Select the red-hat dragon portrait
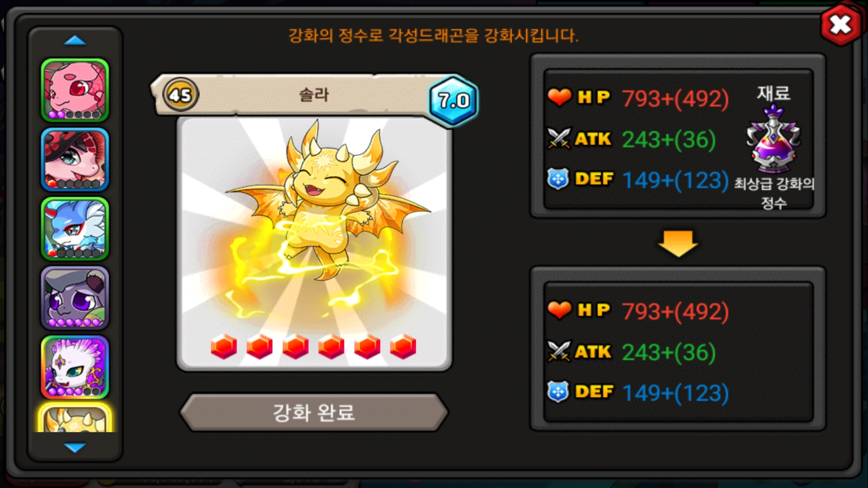The height and width of the screenshot is (488, 868). tap(75, 160)
